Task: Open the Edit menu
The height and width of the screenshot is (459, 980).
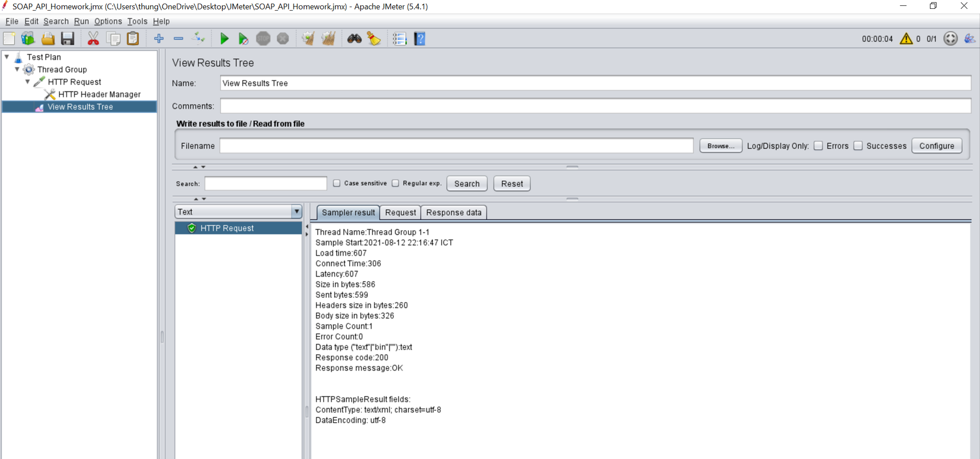Action: 31,21
